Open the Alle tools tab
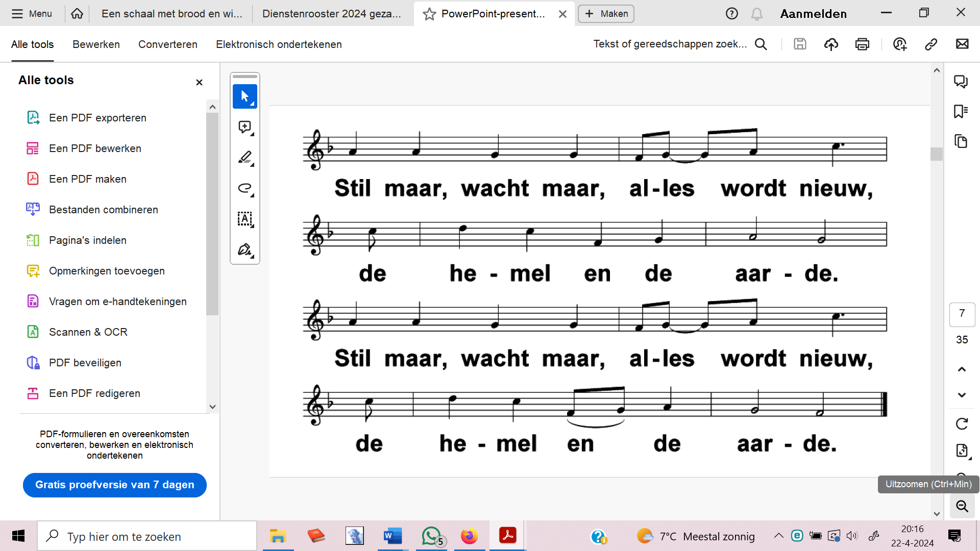This screenshot has width=980, height=551. tap(33, 44)
